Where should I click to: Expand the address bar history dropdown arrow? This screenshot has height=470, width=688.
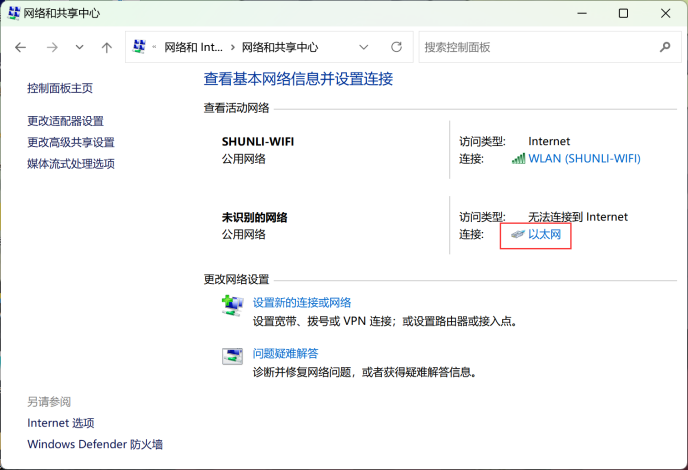(x=364, y=47)
